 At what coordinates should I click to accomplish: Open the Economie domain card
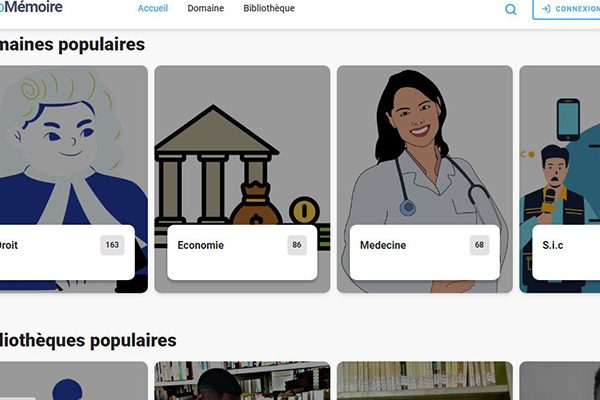[242, 179]
